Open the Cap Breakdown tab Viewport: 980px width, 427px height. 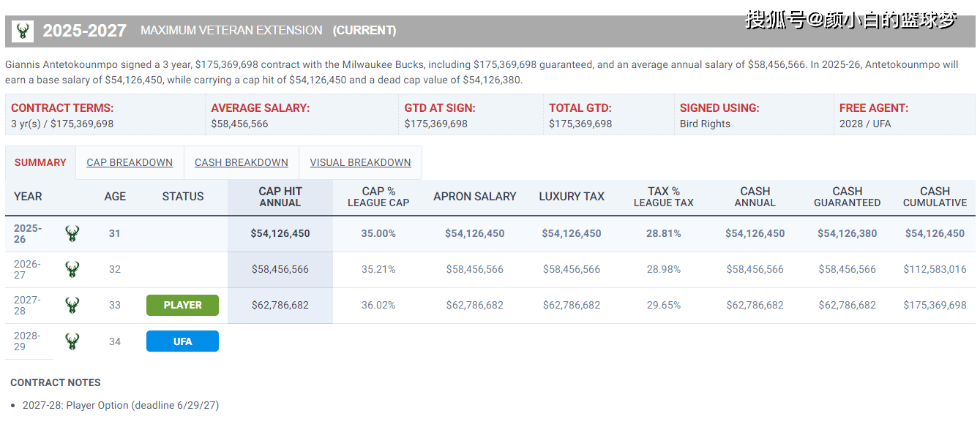click(x=130, y=162)
